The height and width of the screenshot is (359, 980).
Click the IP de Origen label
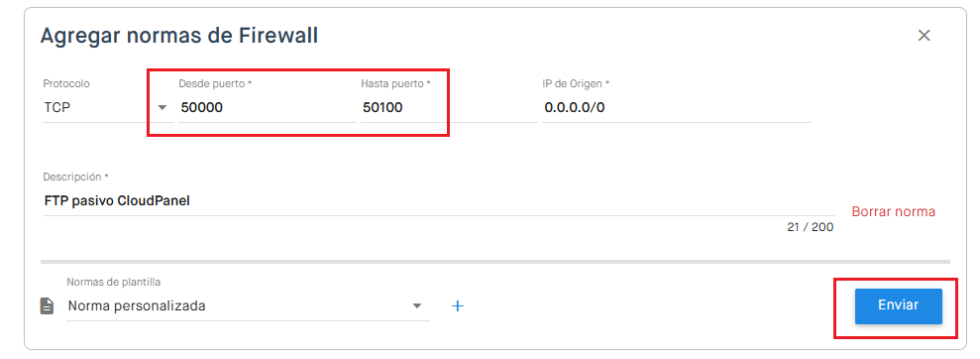576,83
